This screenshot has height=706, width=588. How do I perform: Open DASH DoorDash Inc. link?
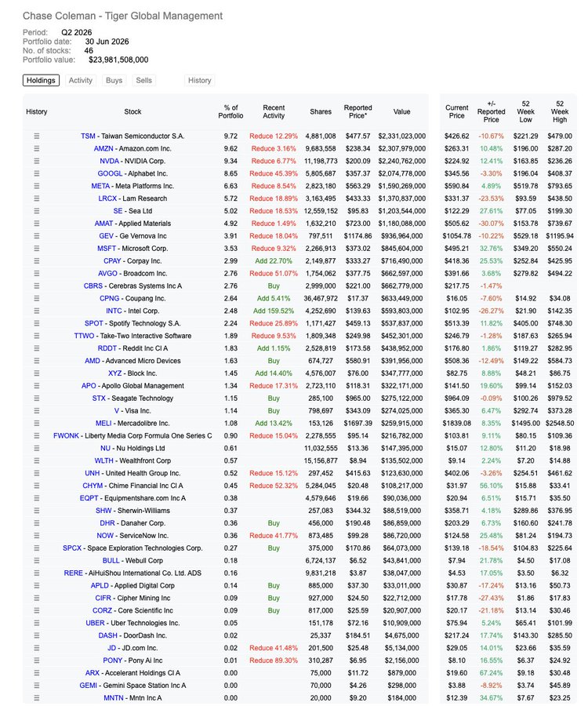tap(132, 635)
